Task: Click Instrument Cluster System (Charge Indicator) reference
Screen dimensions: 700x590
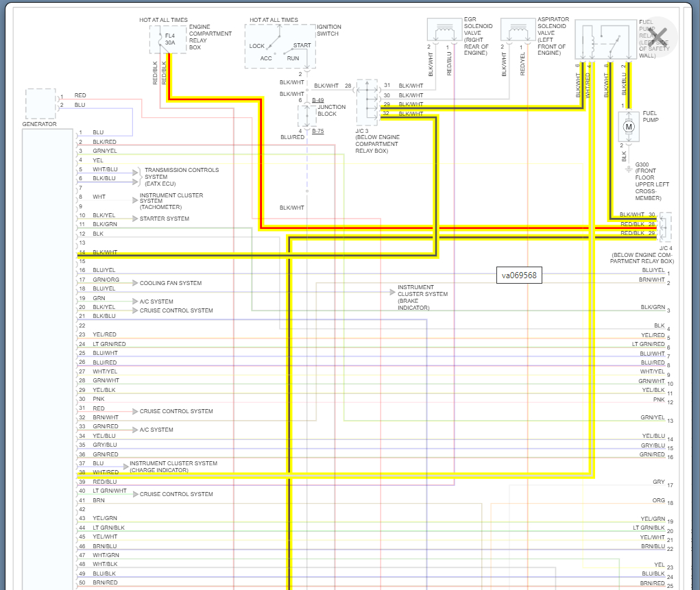Action: point(173,467)
